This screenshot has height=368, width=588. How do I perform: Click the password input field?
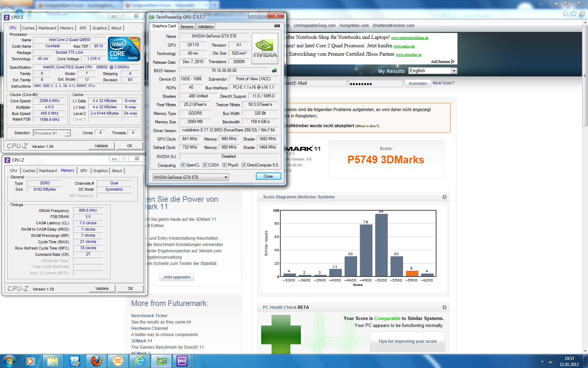(376, 83)
